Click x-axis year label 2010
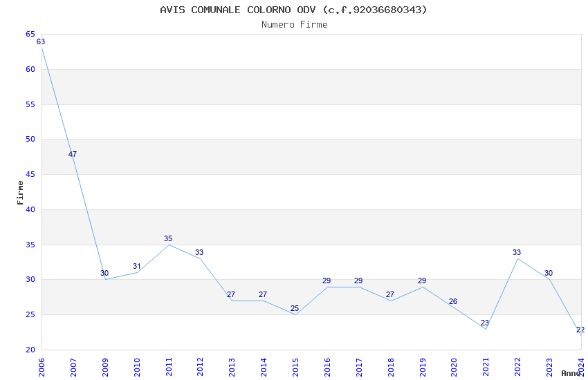The image size is (588, 380). (137, 367)
